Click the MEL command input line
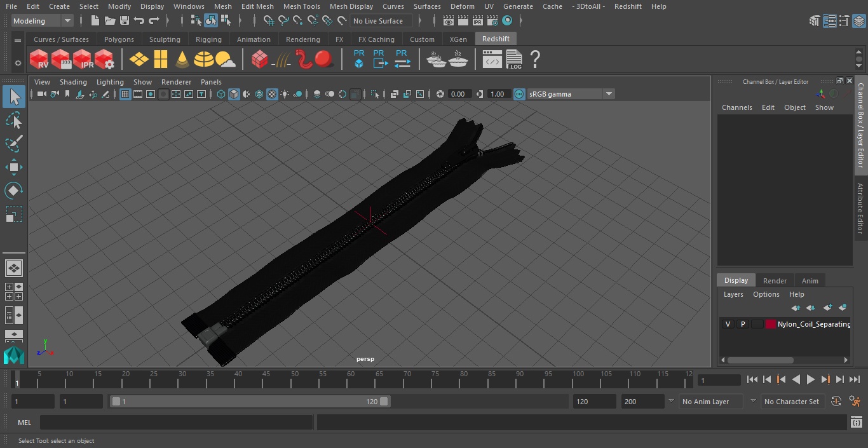The image size is (868, 448). [x=176, y=423]
